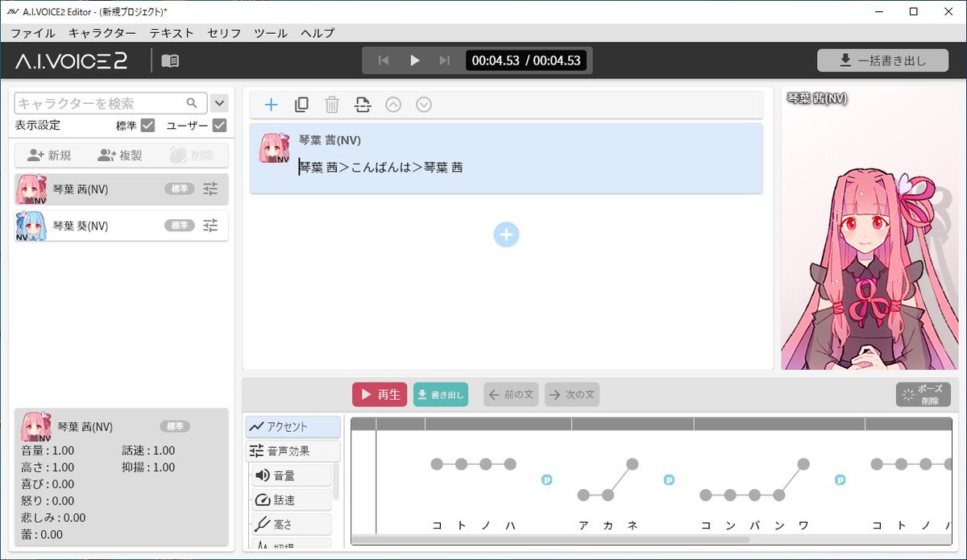
Task: Toggle the ユーザー checkbox
Action: coord(219,125)
